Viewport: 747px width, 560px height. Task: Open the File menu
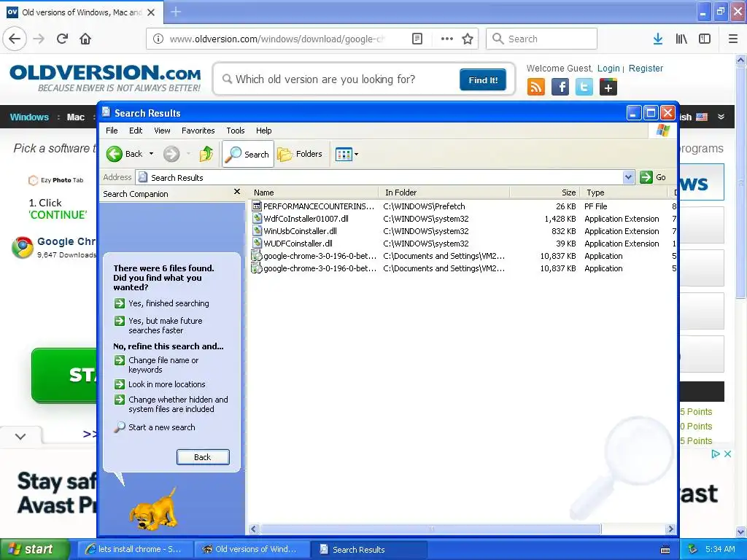tap(112, 131)
